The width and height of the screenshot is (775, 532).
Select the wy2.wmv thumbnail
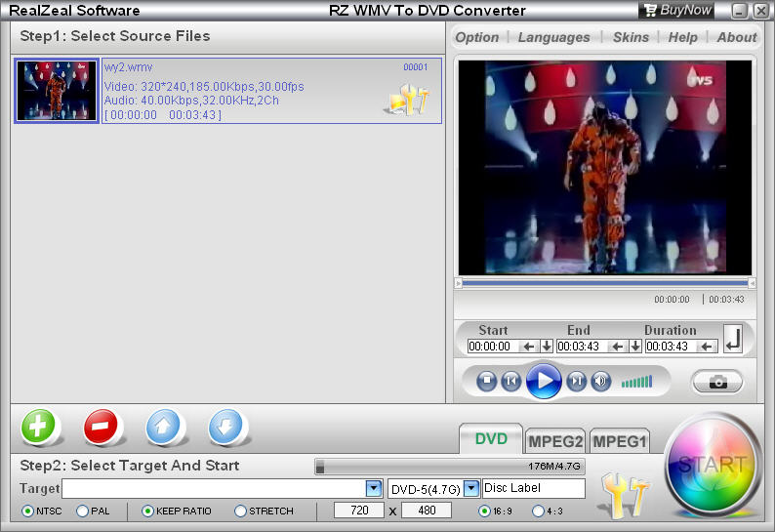tap(57, 91)
